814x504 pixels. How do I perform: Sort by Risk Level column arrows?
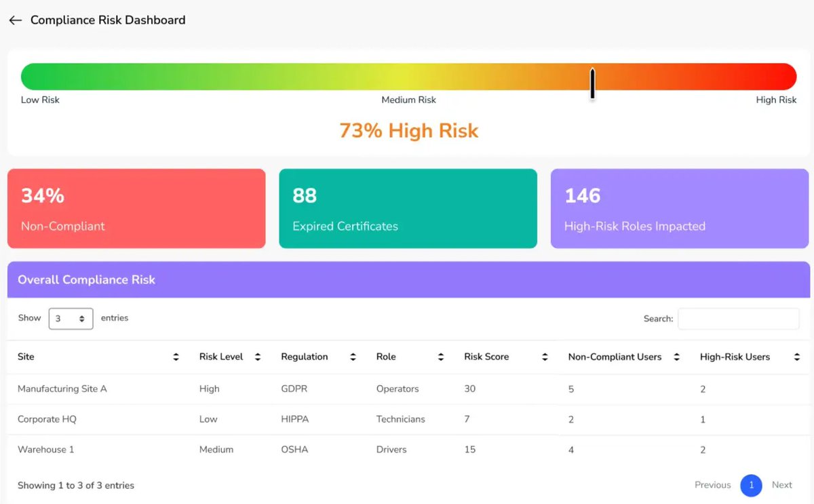click(x=258, y=357)
